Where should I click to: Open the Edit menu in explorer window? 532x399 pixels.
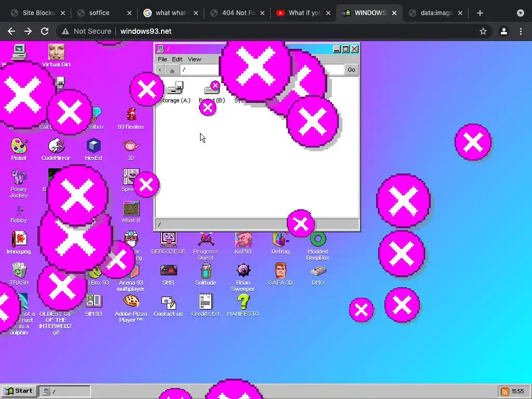click(177, 59)
